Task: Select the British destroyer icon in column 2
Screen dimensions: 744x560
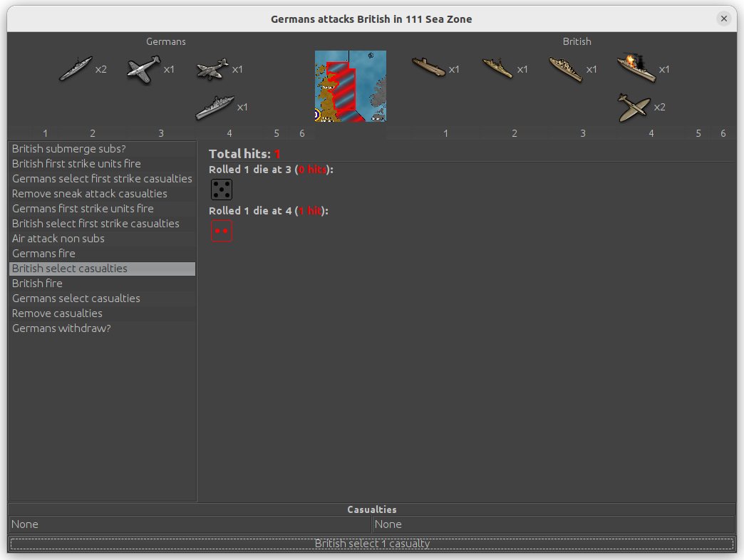Action: (x=497, y=68)
